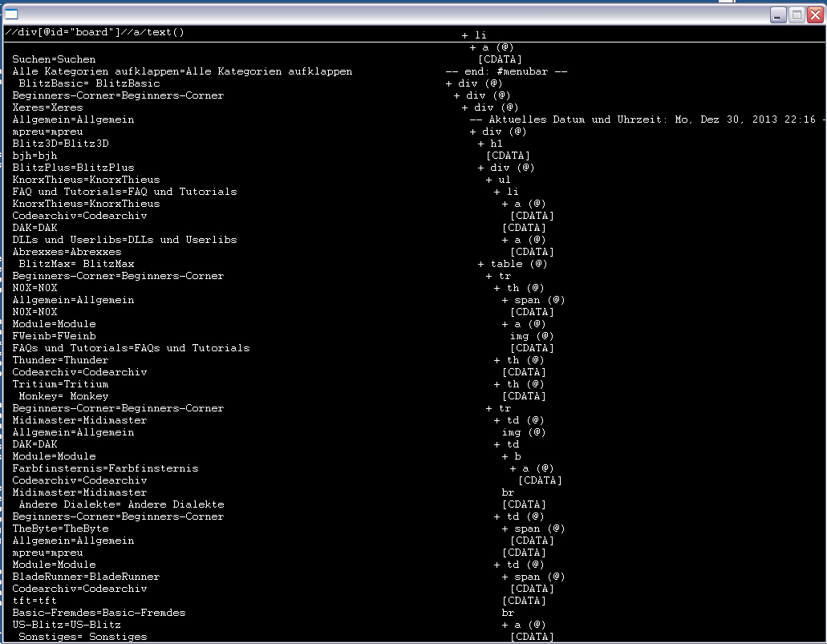Screen dimensions: 827x644
Task: Select 'Alle Kategorien aufklappen' result line
Action: [182, 71]
